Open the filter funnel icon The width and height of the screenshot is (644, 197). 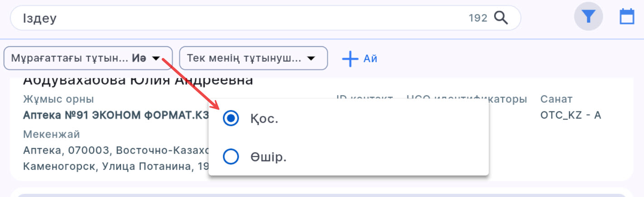tap(588, 17)
